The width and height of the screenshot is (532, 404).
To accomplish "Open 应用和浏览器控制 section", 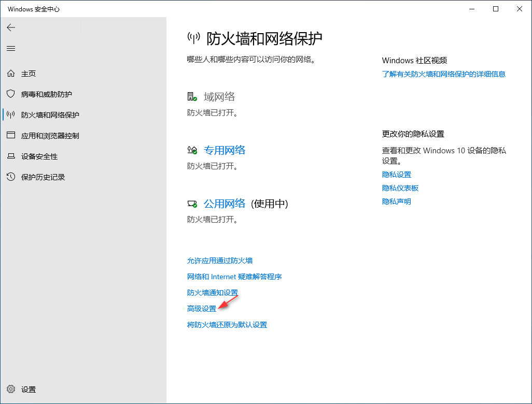I will click(50, 136).
